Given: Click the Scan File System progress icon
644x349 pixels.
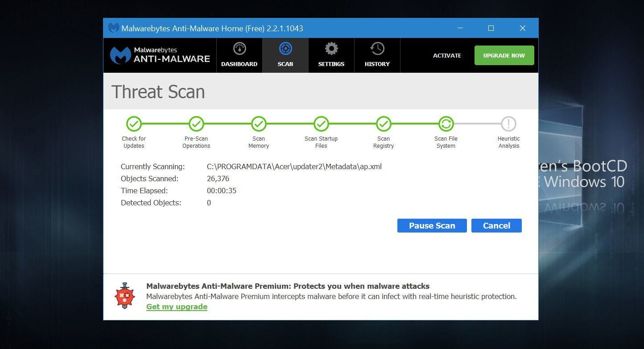Looking at the screenshot, I should pyautogui.click(x=446, y=124).
